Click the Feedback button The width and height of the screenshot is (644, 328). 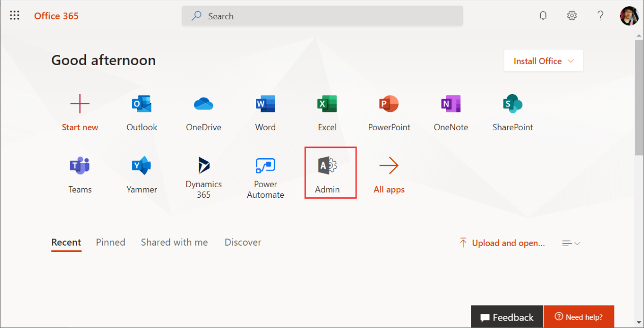(x=507, y=317)
